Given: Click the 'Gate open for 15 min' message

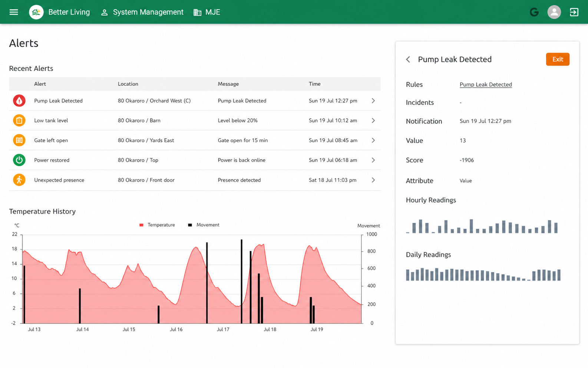Looking at the screenshot, I should click(x=243, y=140).
